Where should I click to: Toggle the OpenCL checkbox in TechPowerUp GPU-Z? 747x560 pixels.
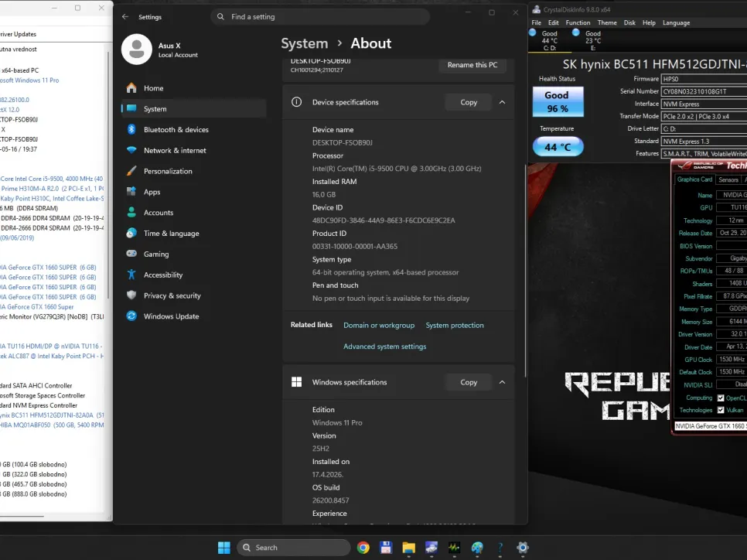(721, 398)
